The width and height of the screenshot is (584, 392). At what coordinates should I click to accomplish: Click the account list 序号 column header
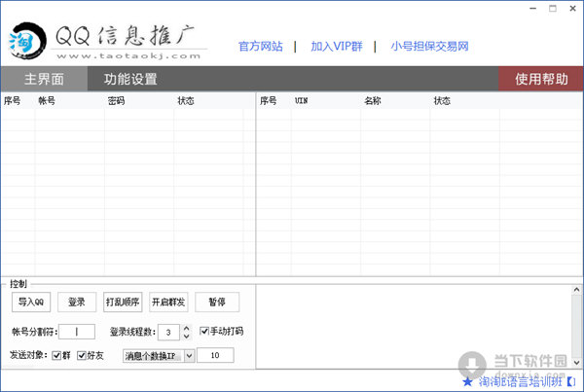pos(18,100)
